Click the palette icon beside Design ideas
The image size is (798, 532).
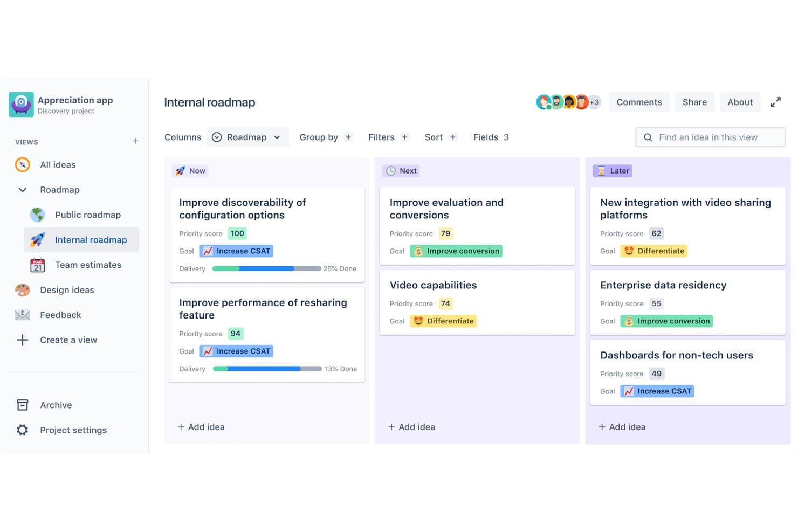tap(23, 290)
